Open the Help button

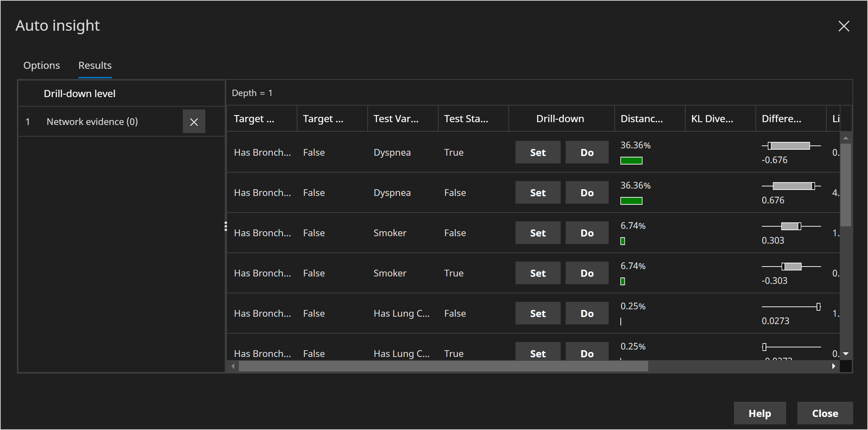click(759, 413)
